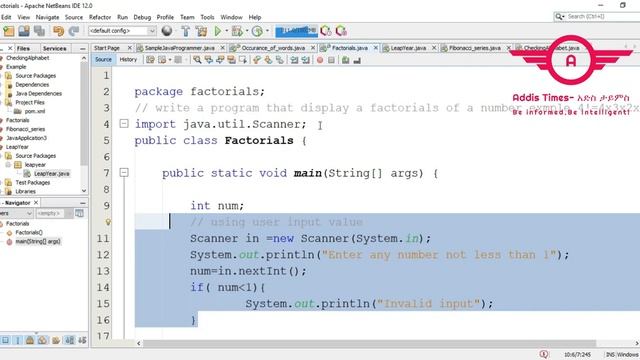
Task: Click the Debug Project icon
Action: tap(237, 31)
